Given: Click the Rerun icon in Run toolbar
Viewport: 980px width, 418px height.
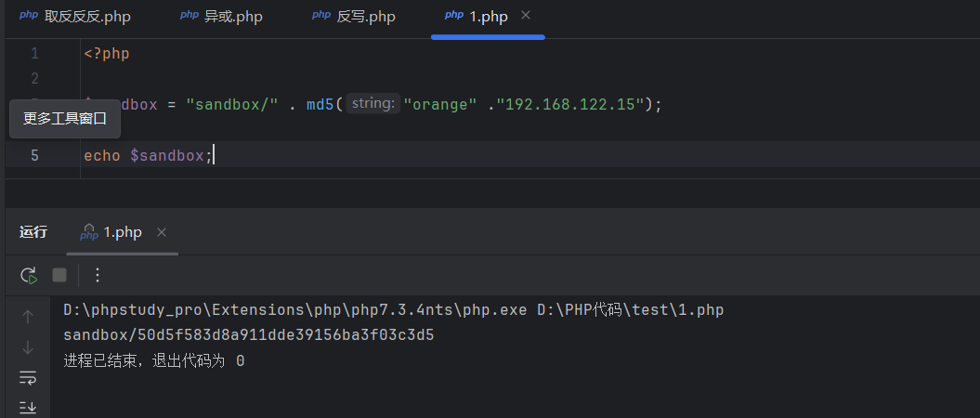Looking at the screenshot, I should [29, 275].
